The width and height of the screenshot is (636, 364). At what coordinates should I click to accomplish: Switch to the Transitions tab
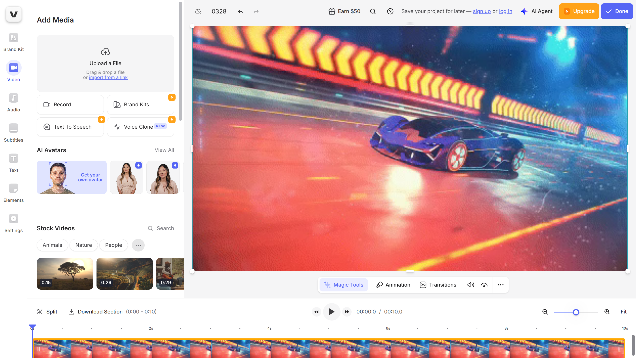438,285
